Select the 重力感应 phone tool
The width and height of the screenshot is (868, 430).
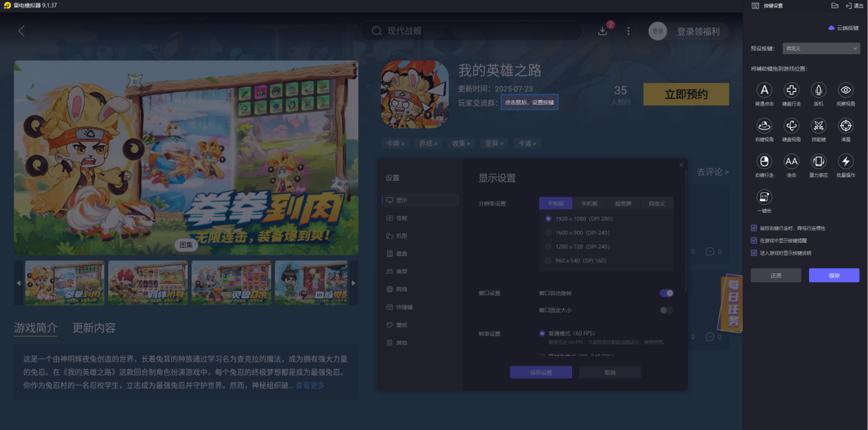tap(819, 162)
